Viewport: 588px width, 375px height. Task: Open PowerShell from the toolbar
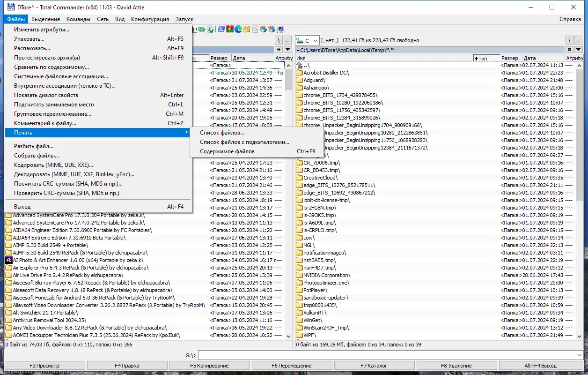coord(221,29)
